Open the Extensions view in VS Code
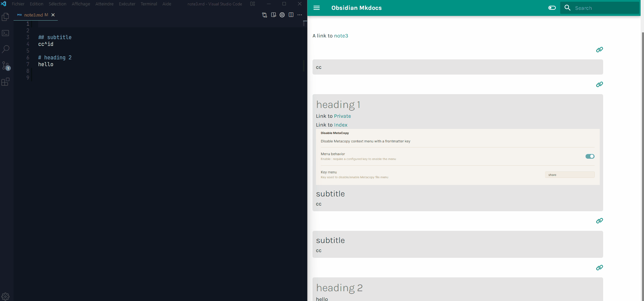 (x=5, y=82)
